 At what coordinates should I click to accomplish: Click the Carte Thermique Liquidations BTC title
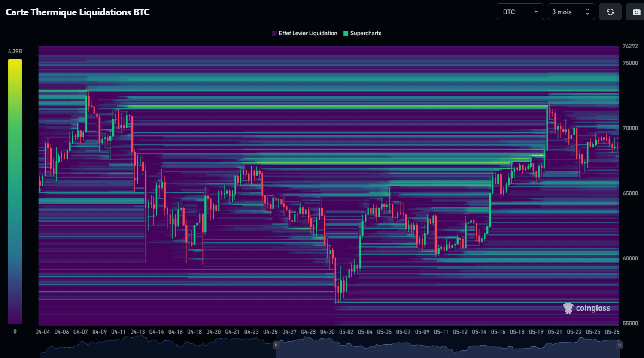click(x=77, y=12)
